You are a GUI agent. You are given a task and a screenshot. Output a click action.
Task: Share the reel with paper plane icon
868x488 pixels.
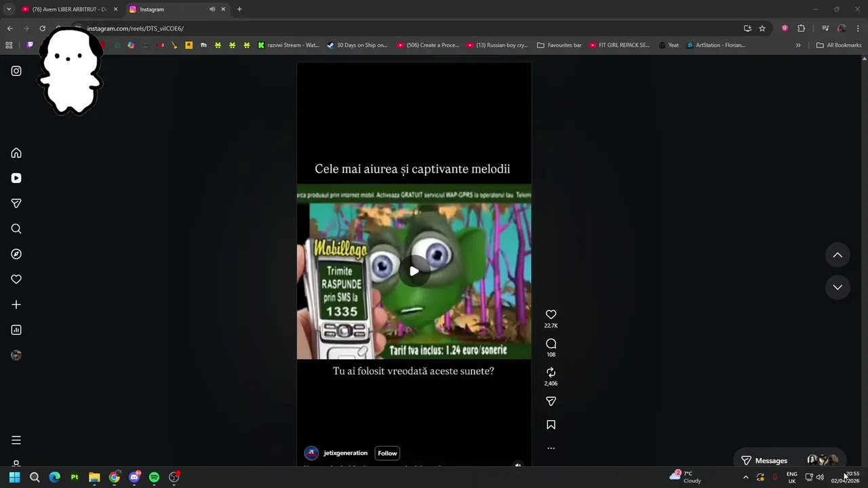[x=551, y=401]
